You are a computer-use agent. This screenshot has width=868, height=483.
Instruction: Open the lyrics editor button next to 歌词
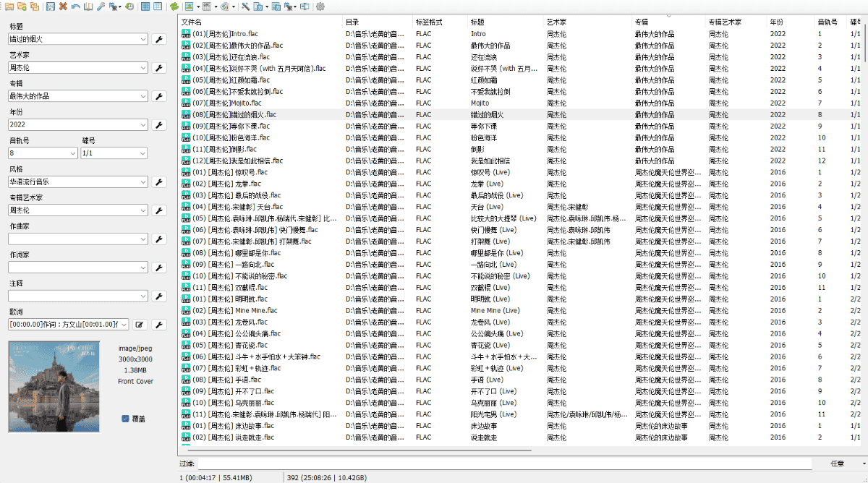coord(139,325)
